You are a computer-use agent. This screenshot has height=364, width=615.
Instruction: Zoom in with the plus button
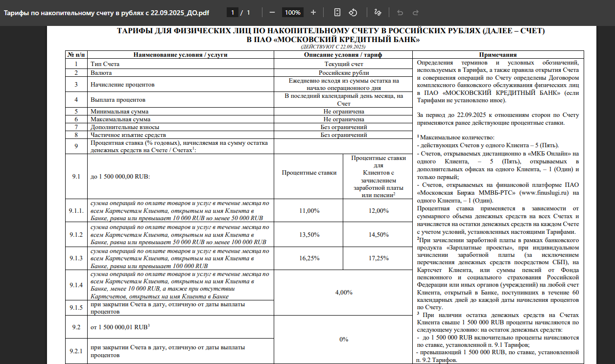tap(313, 12)
